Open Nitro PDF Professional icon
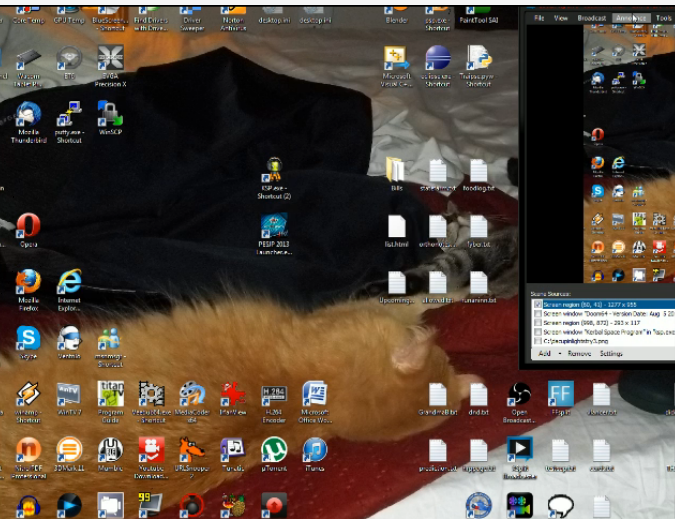 click(x=28, y=458)
